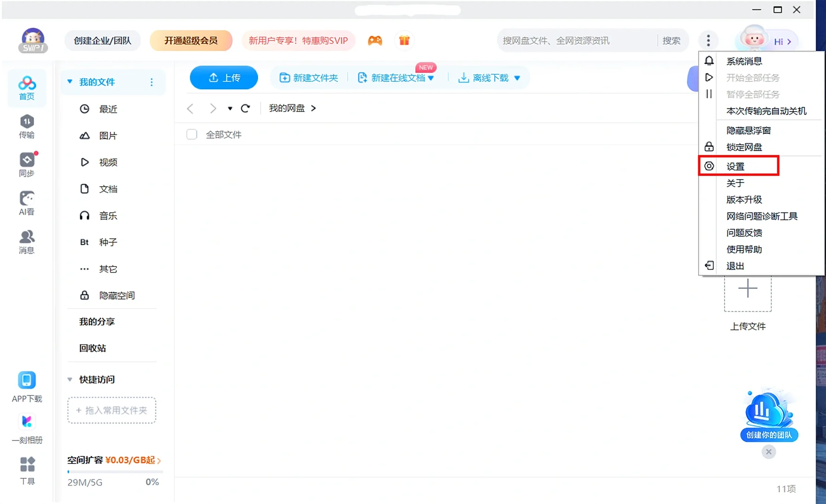The height and width of the screenshot is (504, 826).
Task: Check the 全部文件 select-all checkbox
Action: point(191,134)
